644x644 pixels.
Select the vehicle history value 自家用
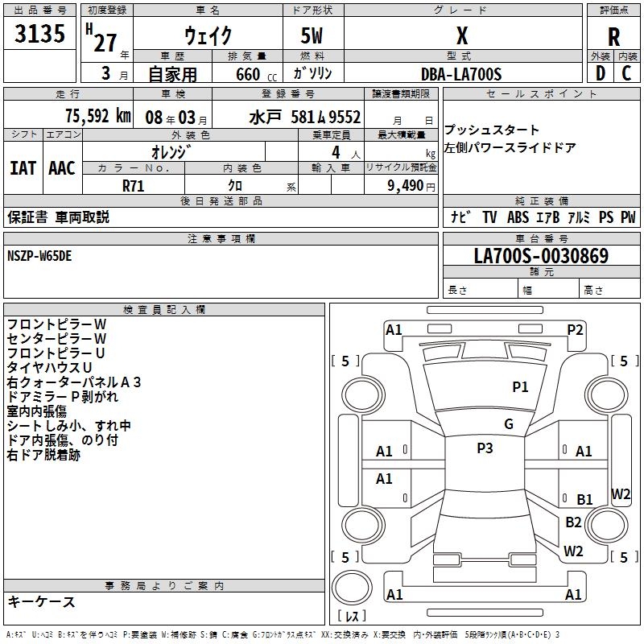point(172,74)
